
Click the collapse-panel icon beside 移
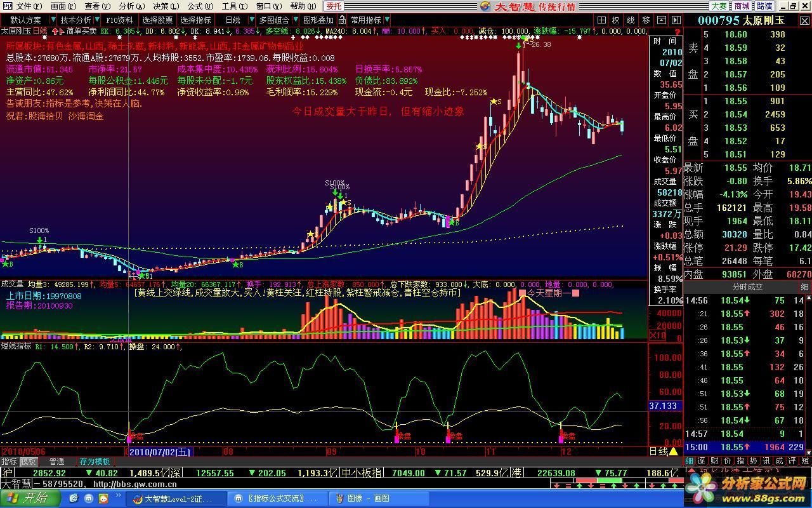662,20
